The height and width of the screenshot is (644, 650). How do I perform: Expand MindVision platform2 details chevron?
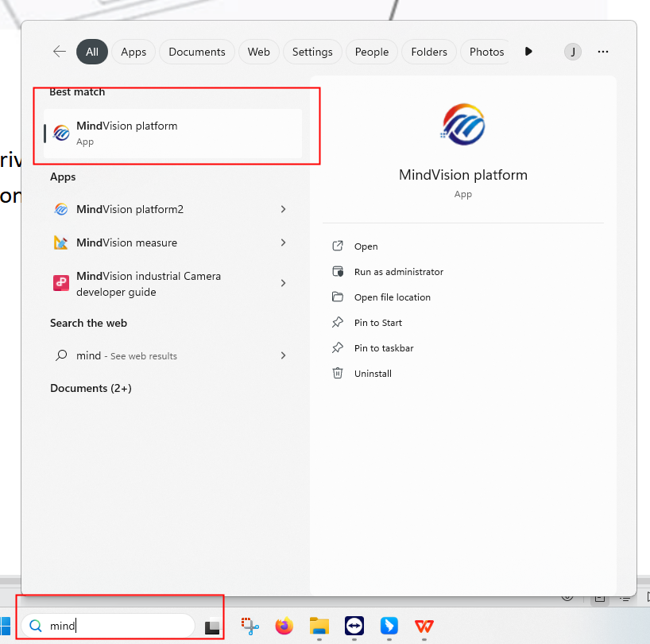coord(283,209)
